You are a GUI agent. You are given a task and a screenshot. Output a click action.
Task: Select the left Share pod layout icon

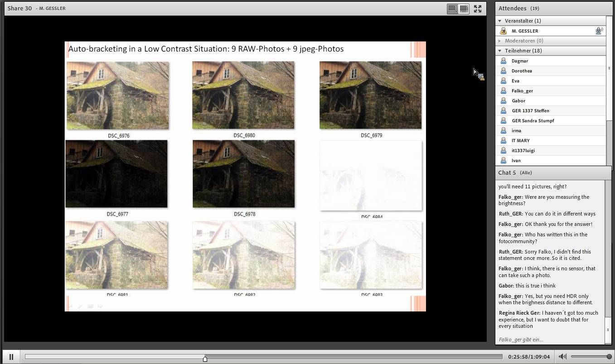point(452,9)
